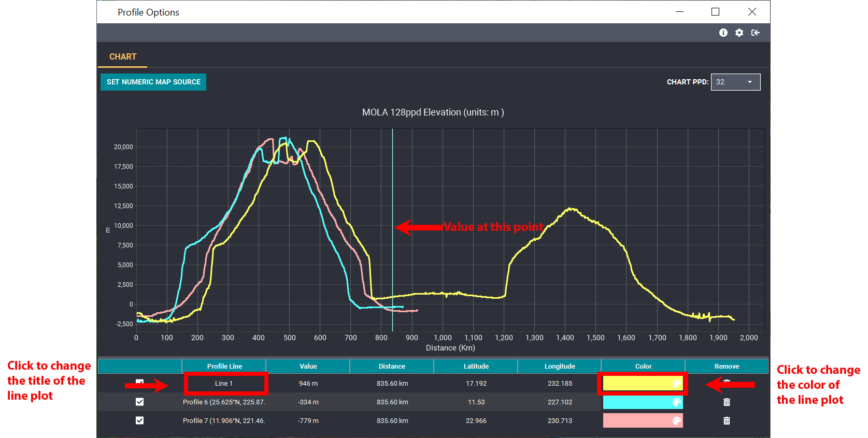Click the Remove column header

(727, 366)
